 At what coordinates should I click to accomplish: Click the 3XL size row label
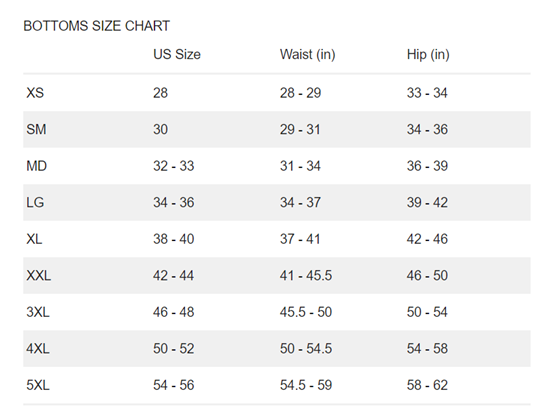pos(38,312)
